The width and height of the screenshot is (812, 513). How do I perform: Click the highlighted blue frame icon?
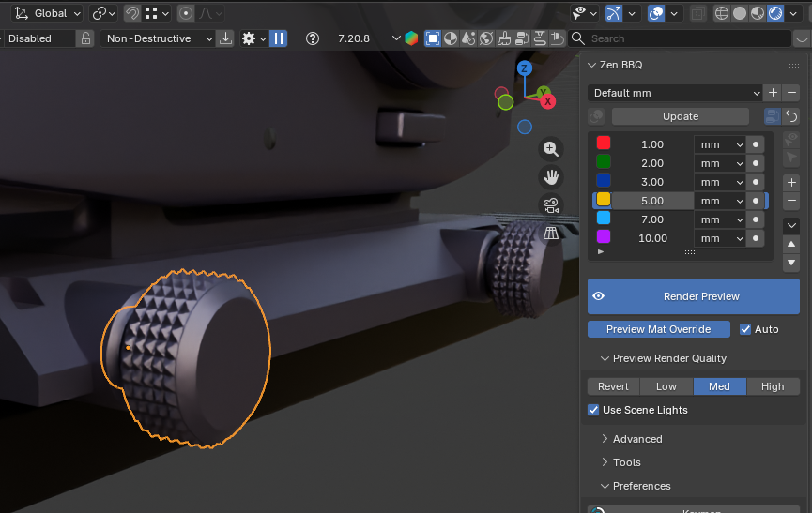click(433, 38)
